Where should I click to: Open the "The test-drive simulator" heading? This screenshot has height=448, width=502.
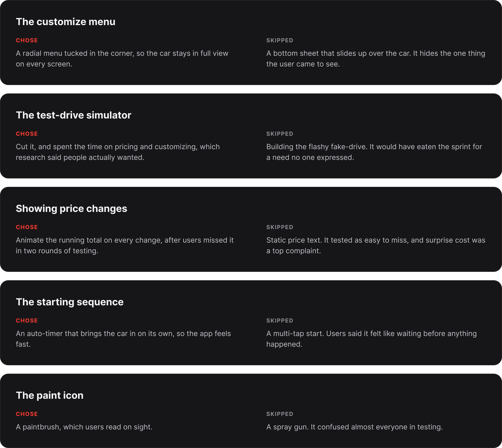73,115
